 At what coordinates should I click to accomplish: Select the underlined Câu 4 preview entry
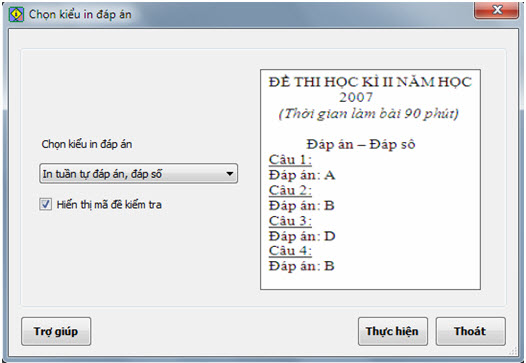tap(290, 251)
